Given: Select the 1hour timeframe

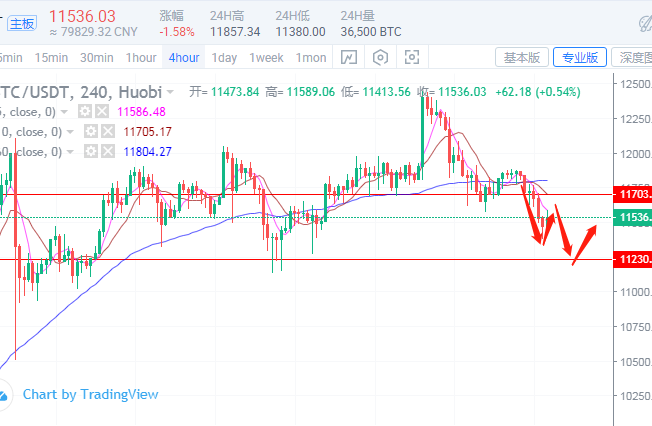Looking at the screenshot, I should [x=141, y=57].
